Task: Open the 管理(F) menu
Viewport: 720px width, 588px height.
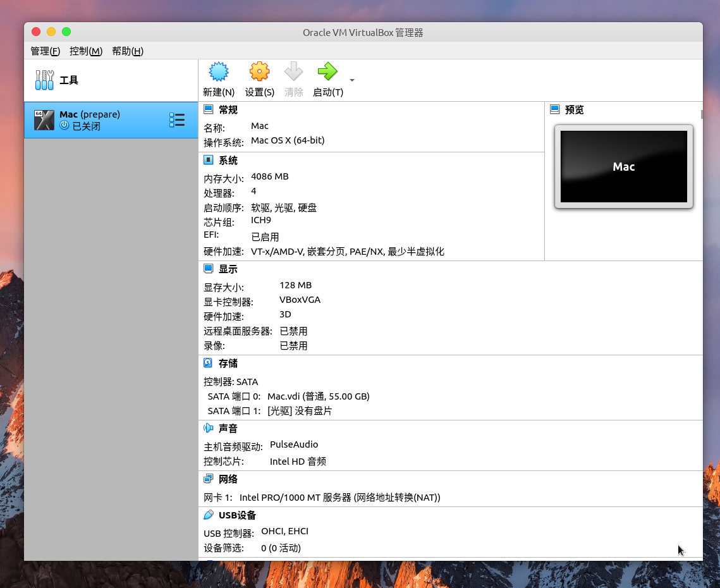Action: tap(44, 51)
